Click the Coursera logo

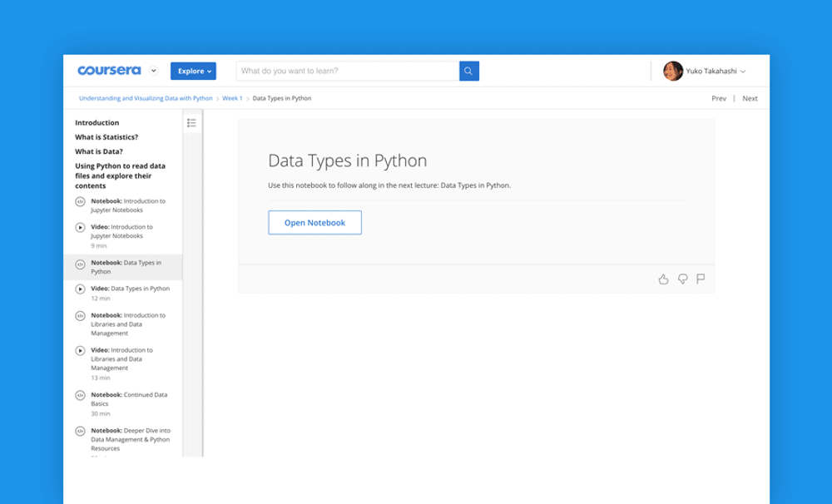(x=109, y=71)
